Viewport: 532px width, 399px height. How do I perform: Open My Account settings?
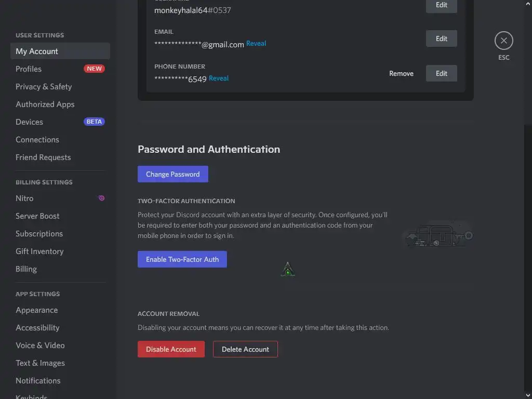click(x=60, y=51)
